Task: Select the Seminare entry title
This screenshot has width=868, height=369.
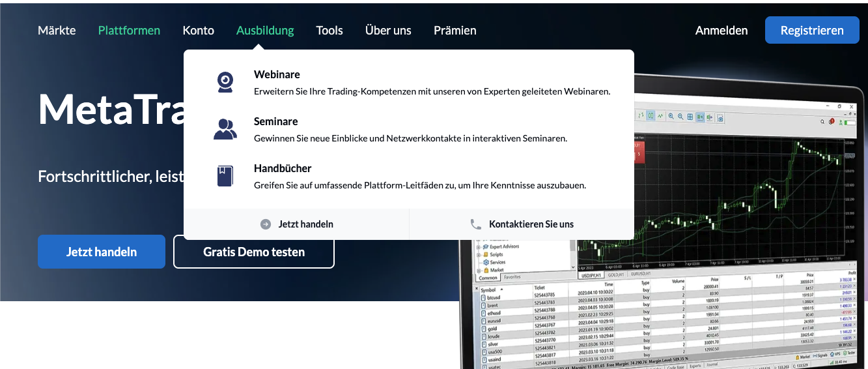Action: 276,122
